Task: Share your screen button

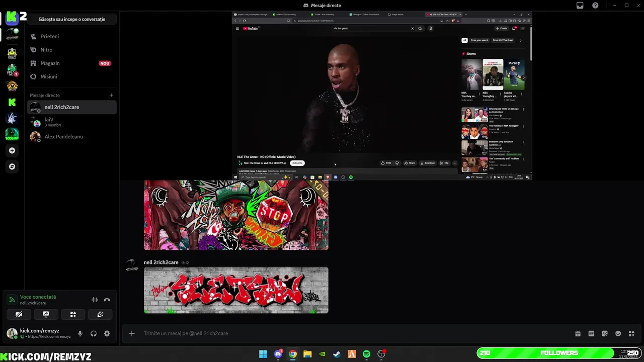Action: [46, 314]
